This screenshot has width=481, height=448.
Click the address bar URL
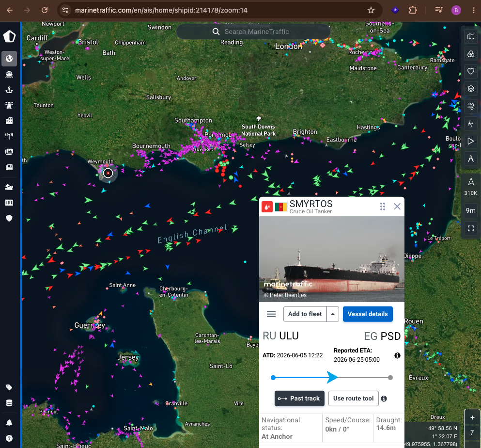pos(161,10)
